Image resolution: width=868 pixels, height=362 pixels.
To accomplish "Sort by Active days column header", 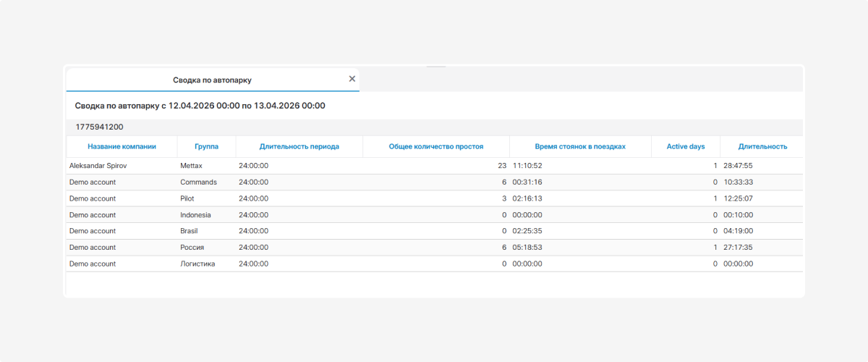I will coord(686,146).
